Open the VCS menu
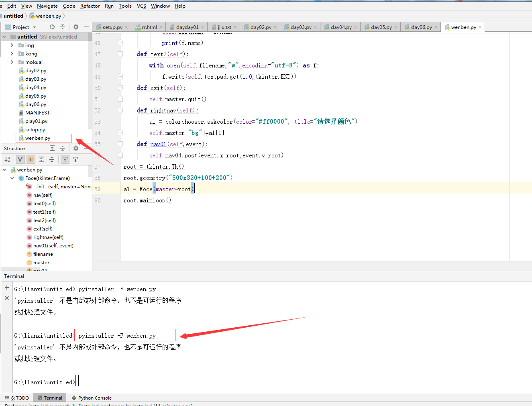Screen dimensions: 532x406 tap(141, 6)
